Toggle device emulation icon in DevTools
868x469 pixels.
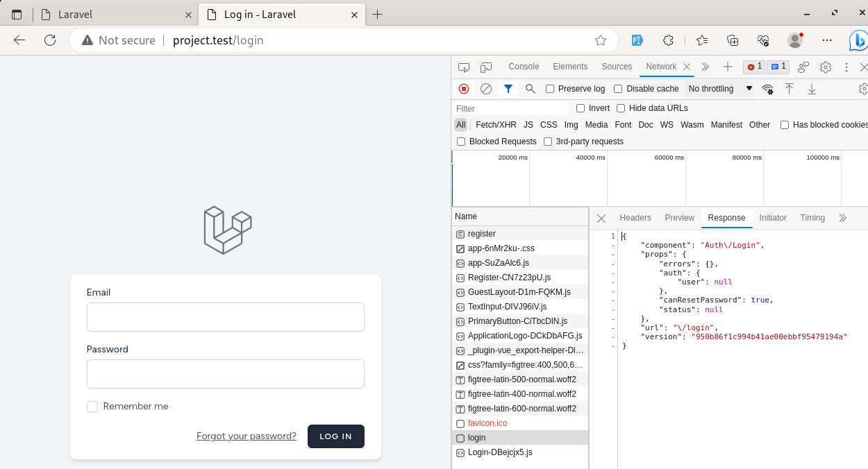(x=486, y=67)
